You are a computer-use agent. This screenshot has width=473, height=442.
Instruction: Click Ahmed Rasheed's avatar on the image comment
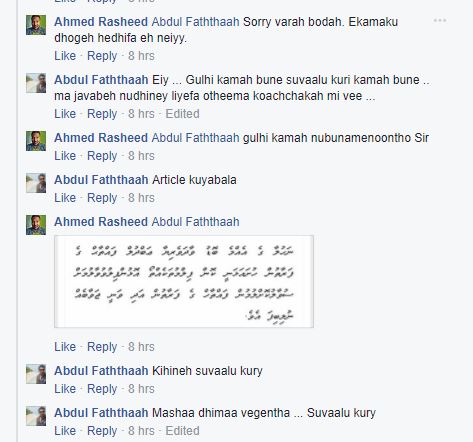[36, 225]
